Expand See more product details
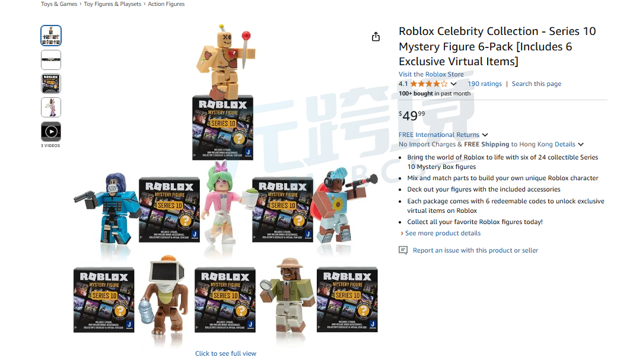The height and width of the screenshot is (364, 617). pyautogui.click(x=443, y=233)
